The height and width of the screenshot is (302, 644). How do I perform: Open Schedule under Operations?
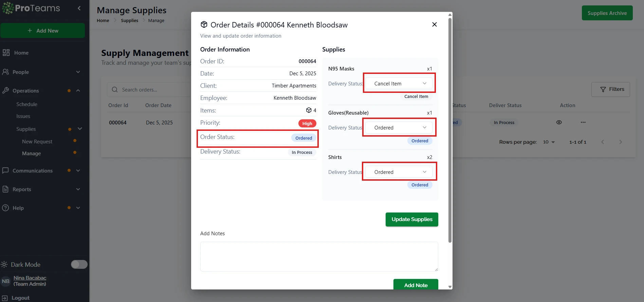pos(27,104)
